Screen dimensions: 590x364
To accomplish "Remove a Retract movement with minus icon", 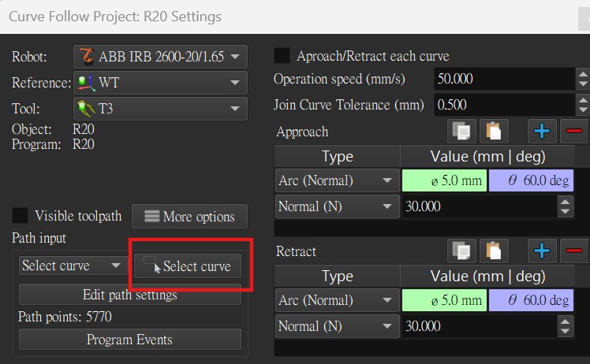I will tap(573, 251).
